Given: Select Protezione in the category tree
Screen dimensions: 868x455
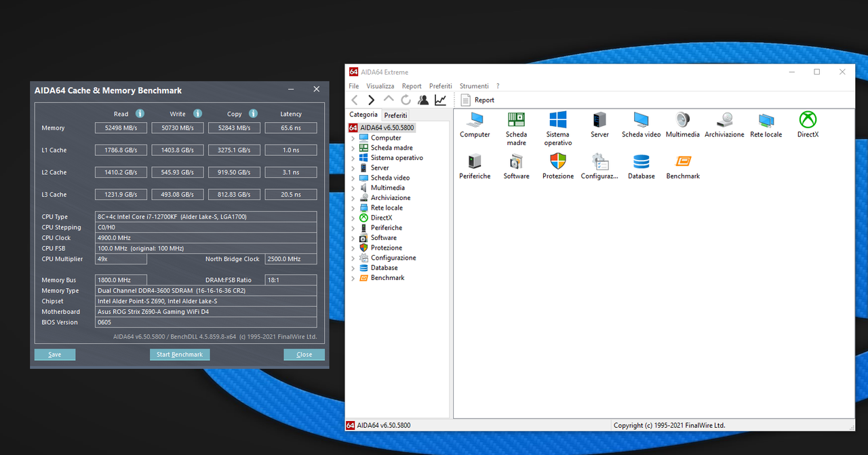Looking at the screenshot, I should tap(386, 248).
